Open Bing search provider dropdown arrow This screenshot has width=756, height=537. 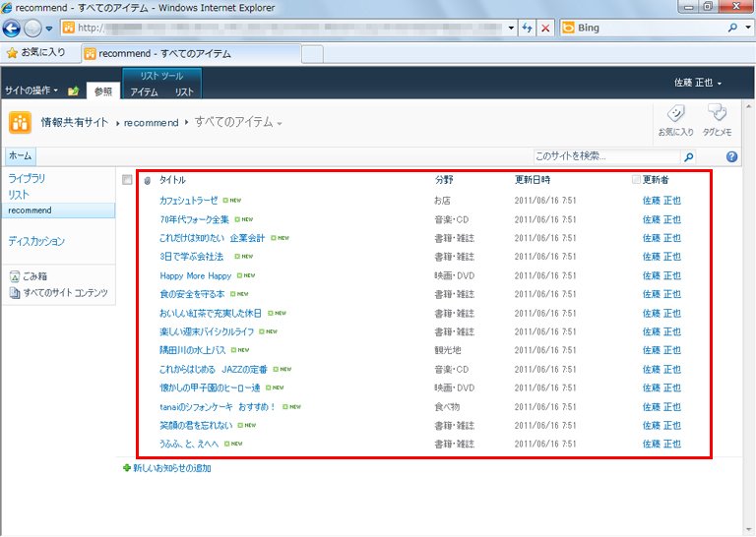tap(748, 28)
